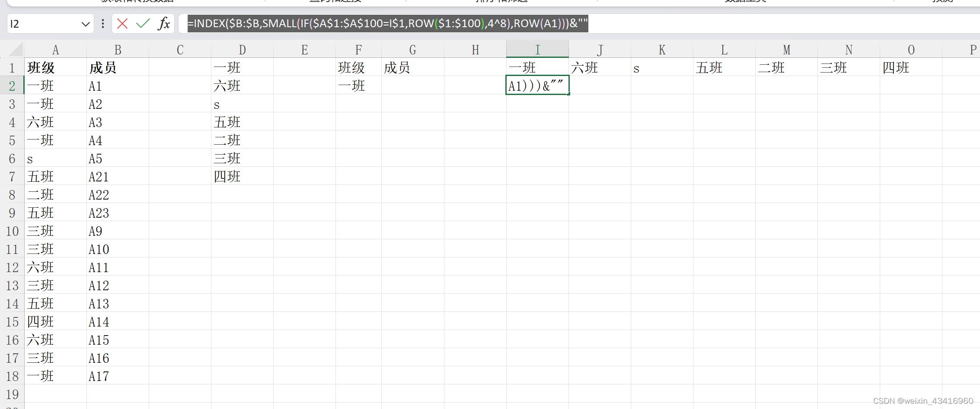This screenshot has width=980, height=409.
Task: Click cell D5 containing 二班
Action: click(x=242, y=140)
